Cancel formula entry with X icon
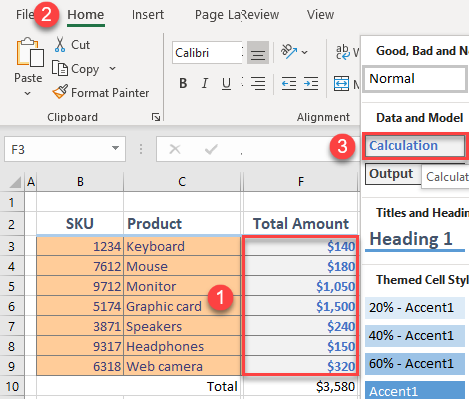Screen dimensions: 469x399 coord(175,149)
